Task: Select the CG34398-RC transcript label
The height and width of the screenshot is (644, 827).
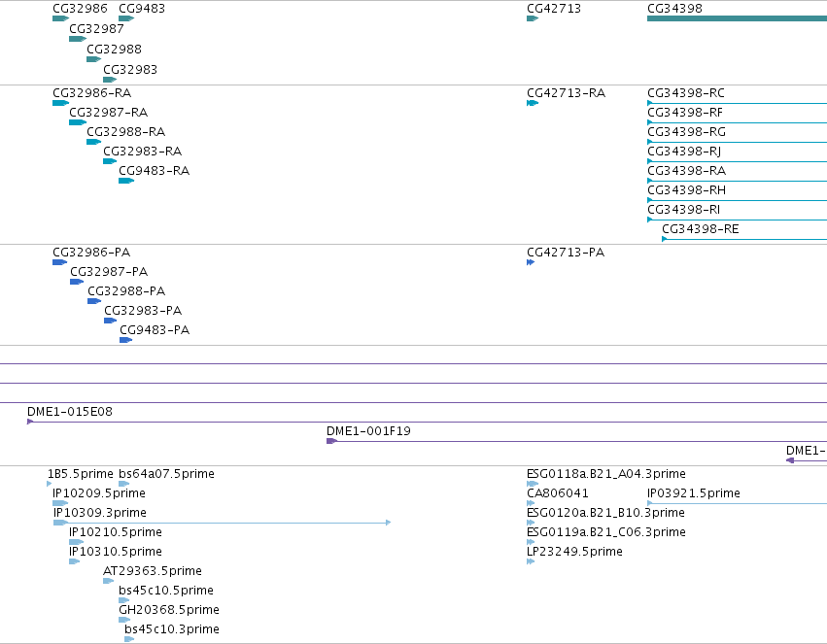Action: 686,93
